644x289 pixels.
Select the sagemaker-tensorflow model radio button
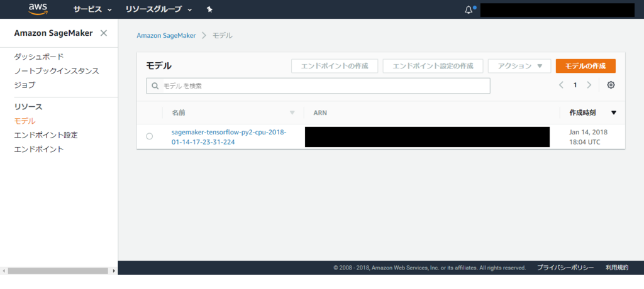[150, 136]
